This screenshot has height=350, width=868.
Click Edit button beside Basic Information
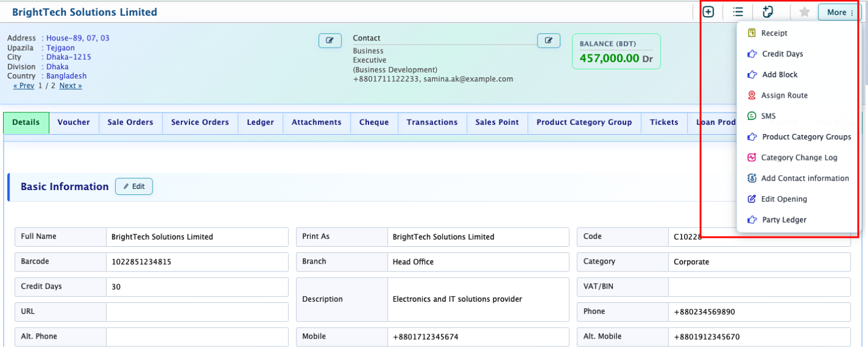pos(134,186)
